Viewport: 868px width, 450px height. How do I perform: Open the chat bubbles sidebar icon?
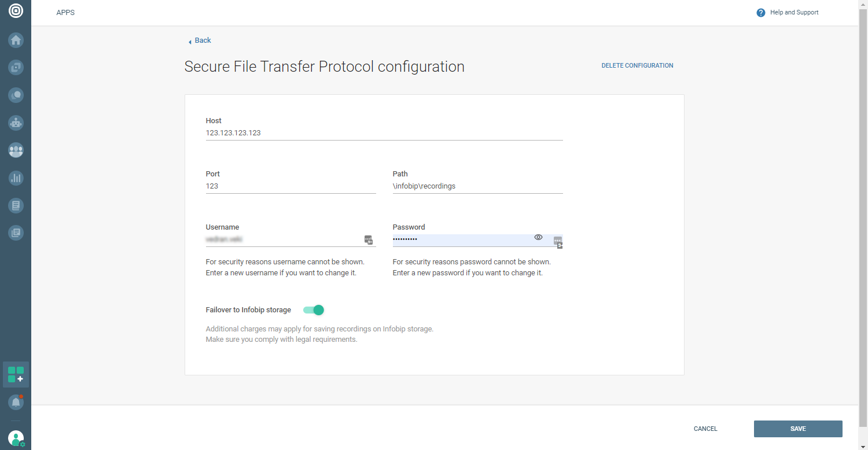[16, 95]
